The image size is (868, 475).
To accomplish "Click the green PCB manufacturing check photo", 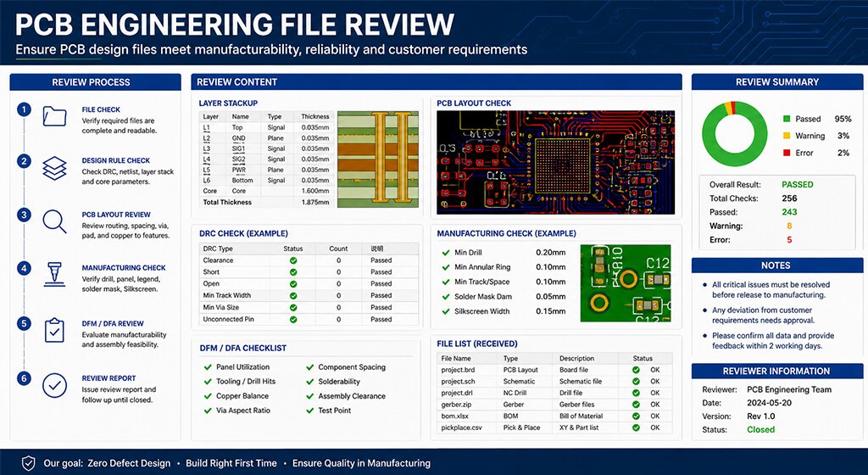I will [625, 283].
